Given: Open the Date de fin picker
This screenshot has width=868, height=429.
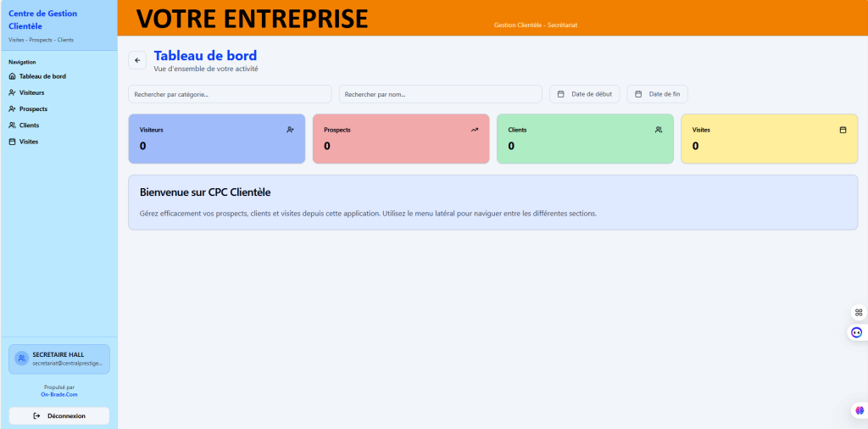Looking at the screenshot, I should click(x=657, y=94).
